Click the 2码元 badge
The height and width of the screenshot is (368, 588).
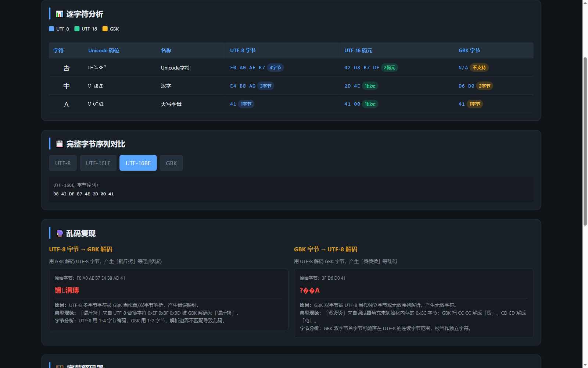click(390, 68)
